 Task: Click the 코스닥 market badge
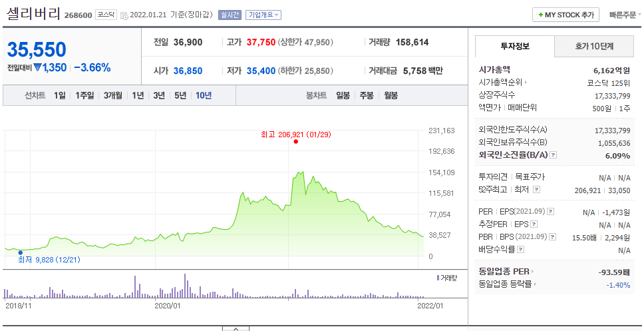coord(106,15)
